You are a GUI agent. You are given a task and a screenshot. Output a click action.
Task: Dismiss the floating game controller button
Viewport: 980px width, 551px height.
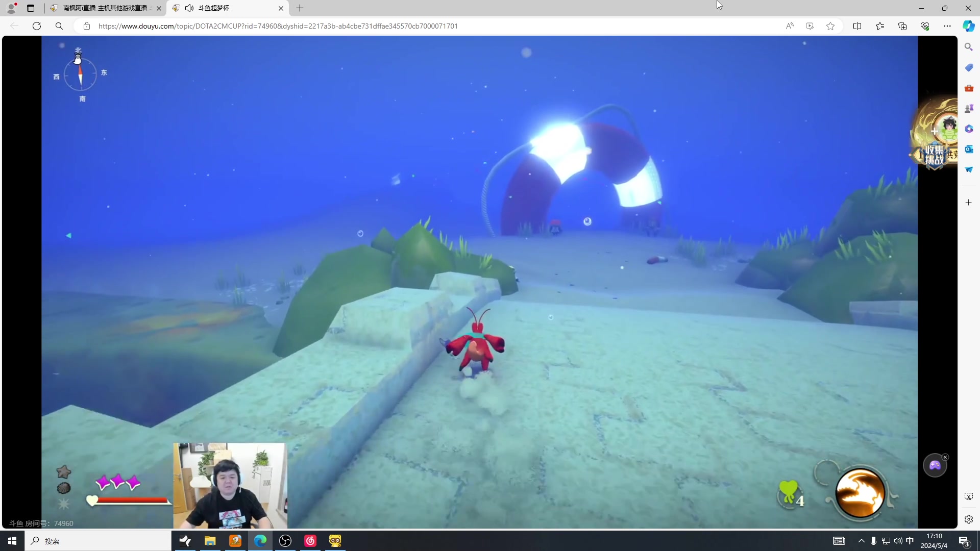click(945, 457)
